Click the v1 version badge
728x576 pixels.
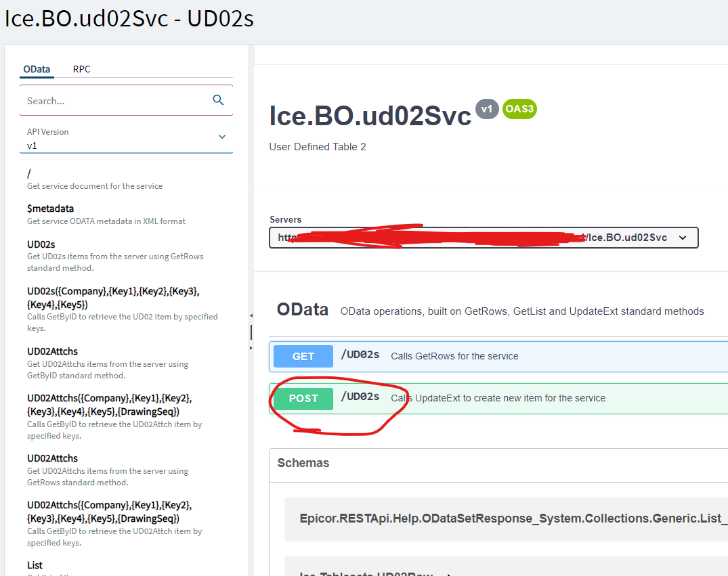click(x=486, y=109)
